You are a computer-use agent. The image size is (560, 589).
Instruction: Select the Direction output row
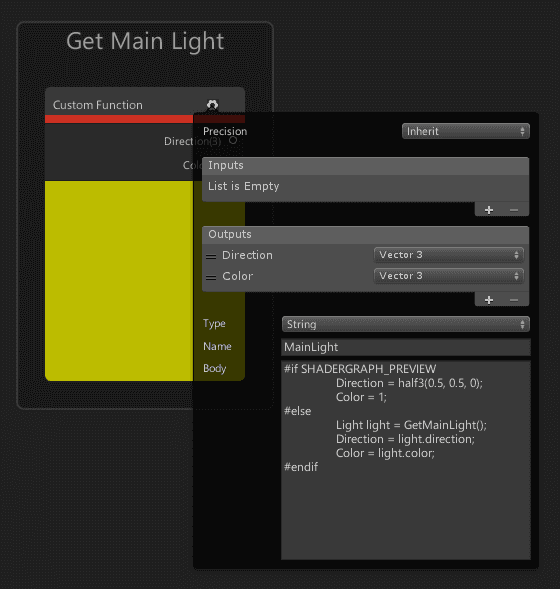tap(365, 255)
